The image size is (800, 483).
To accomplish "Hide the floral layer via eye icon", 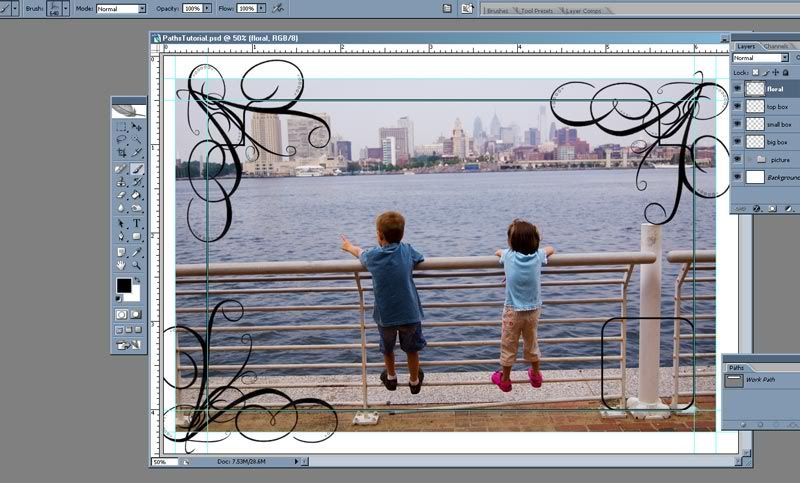I will (x=739, y=88).
